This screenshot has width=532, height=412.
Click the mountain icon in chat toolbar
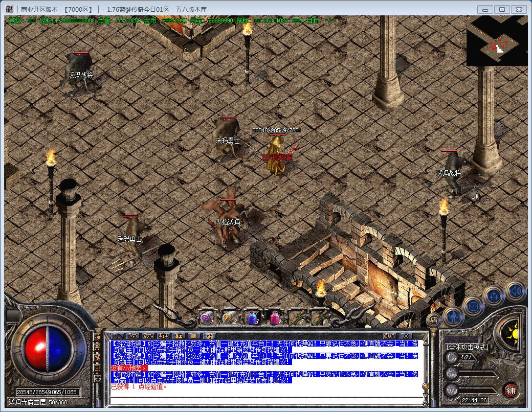(117, 336)
